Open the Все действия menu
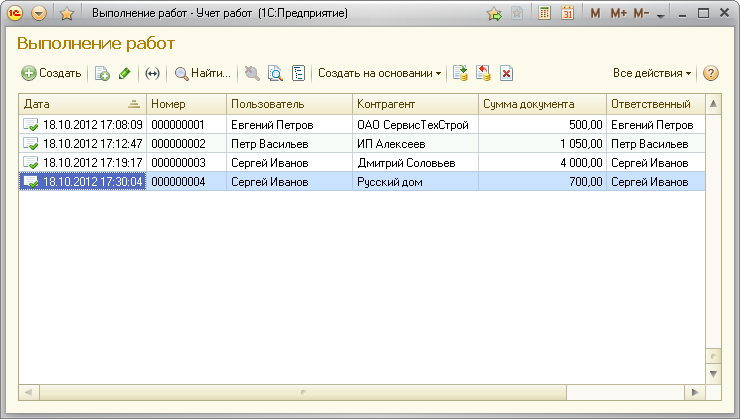Image resolution: width=740 pixels, height=419 pixels. 652,73
